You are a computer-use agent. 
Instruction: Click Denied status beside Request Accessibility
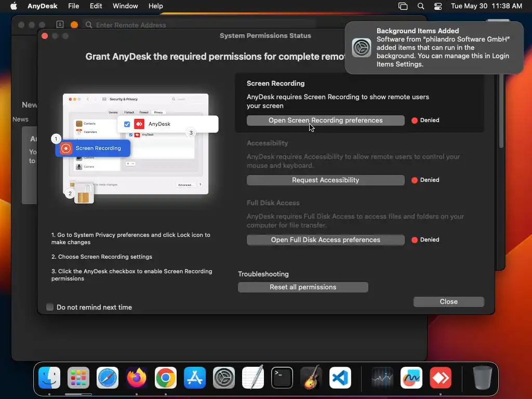425,180
